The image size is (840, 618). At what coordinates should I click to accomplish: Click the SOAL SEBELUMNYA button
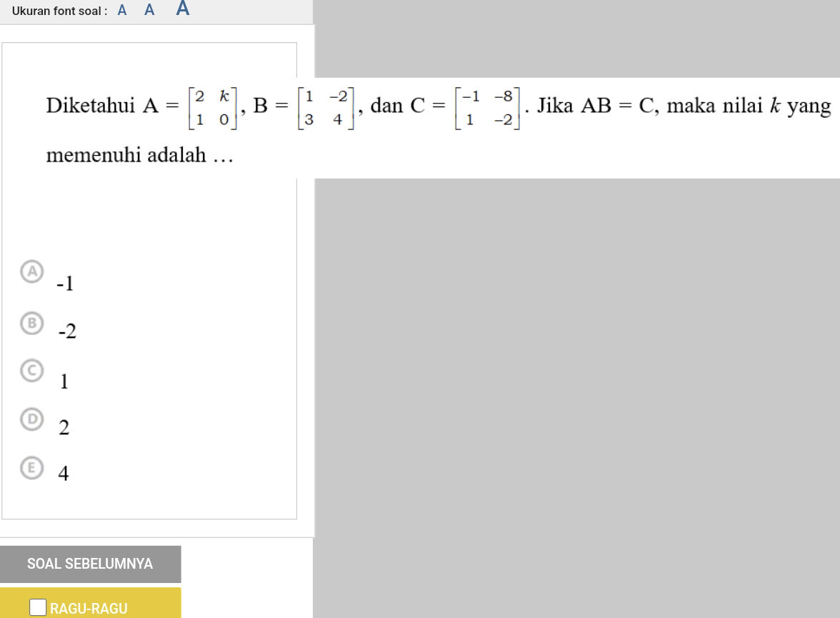tap(90, 564)
